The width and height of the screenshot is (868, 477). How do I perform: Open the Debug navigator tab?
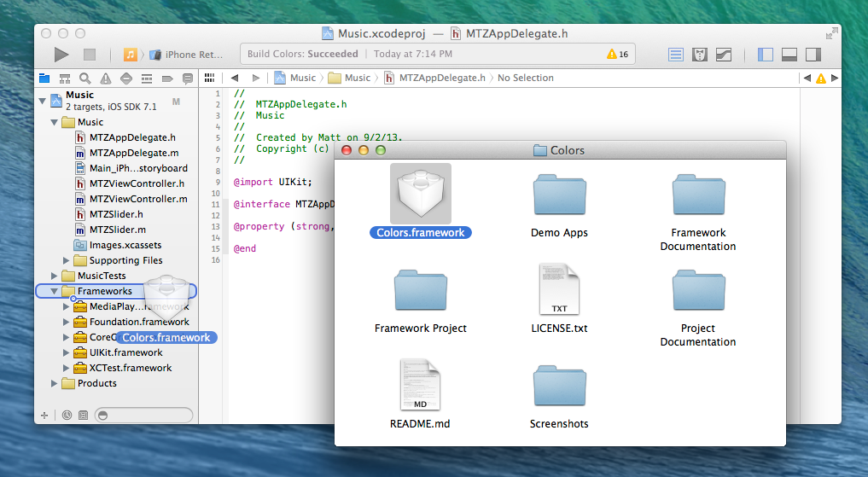click(147, 78)
